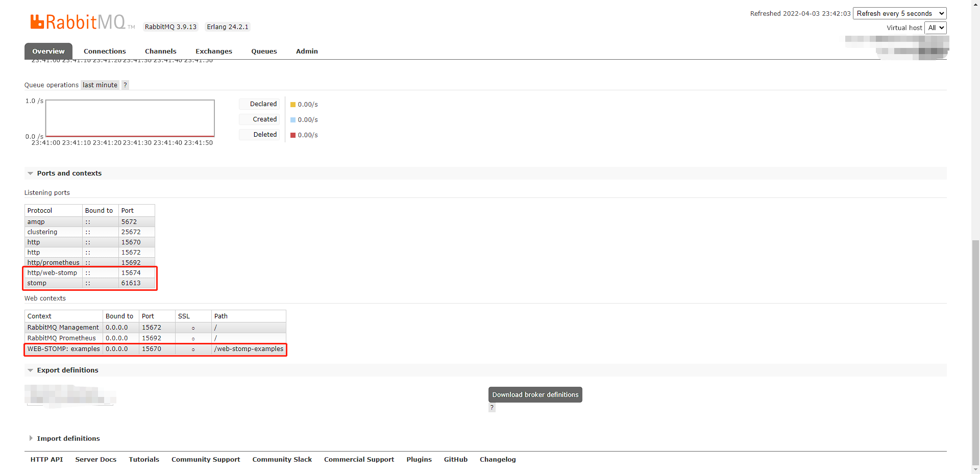This screenshot has width=980, height=474.
Task: Click the Declared legend label
Action: tap(259, 104)
